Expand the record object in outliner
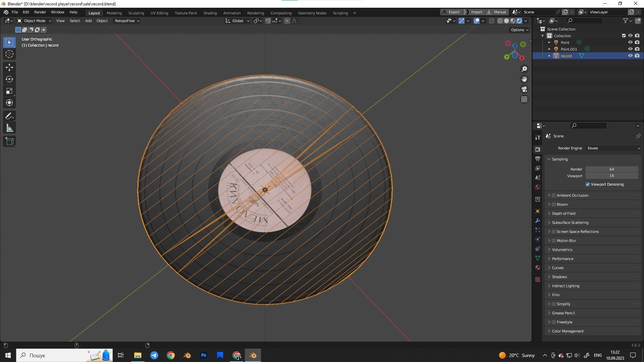This screenshot has height=362, width=644. [549, 56]
